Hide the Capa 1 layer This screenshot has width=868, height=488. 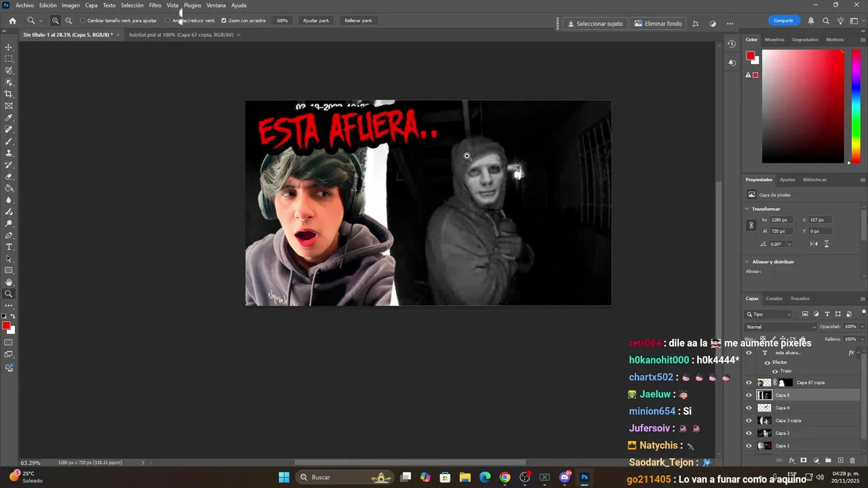749,445
